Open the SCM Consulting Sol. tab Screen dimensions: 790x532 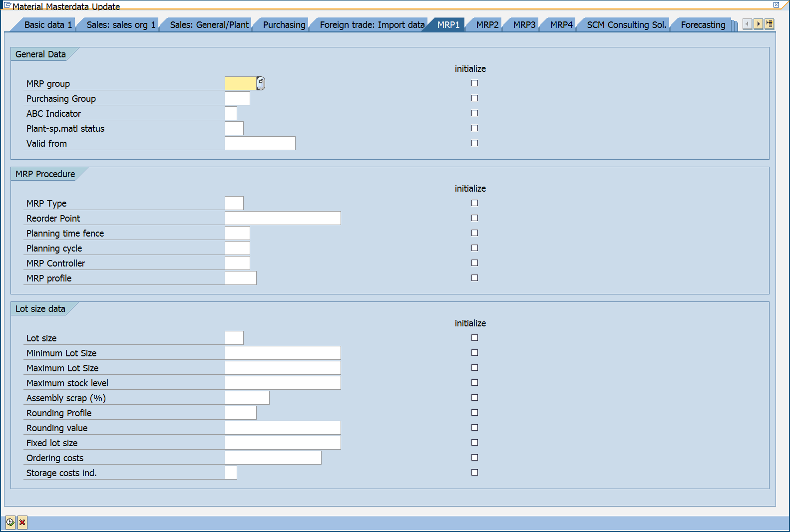click(626, 25)
